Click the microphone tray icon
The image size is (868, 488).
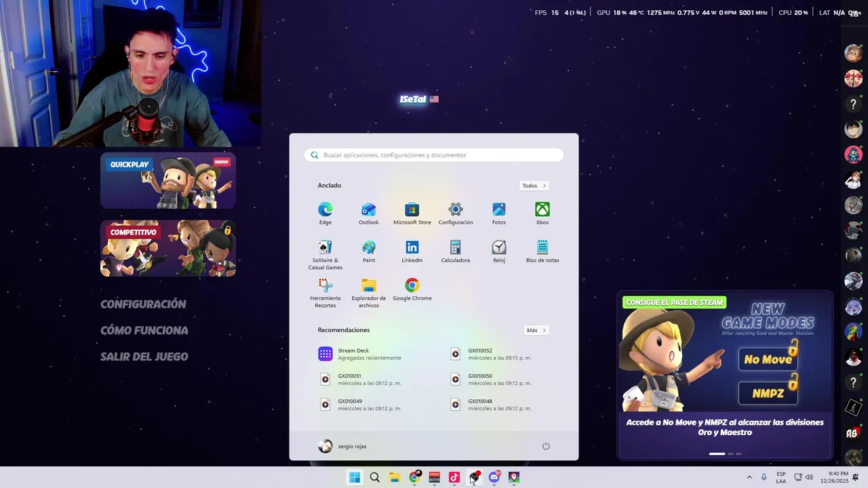(764, 477)
